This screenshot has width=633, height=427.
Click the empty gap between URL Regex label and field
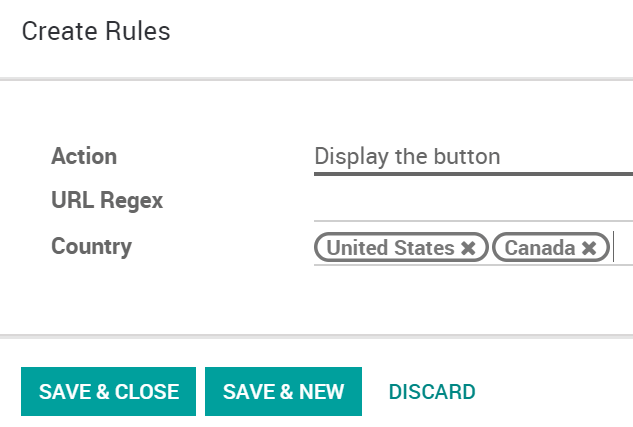point(240,201)
